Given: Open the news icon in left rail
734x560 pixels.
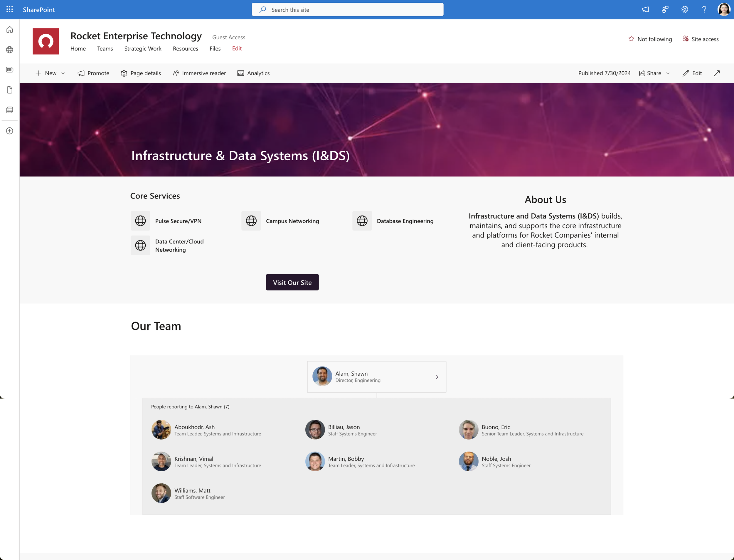Looking at the screenshot, I should pos(10,70).
